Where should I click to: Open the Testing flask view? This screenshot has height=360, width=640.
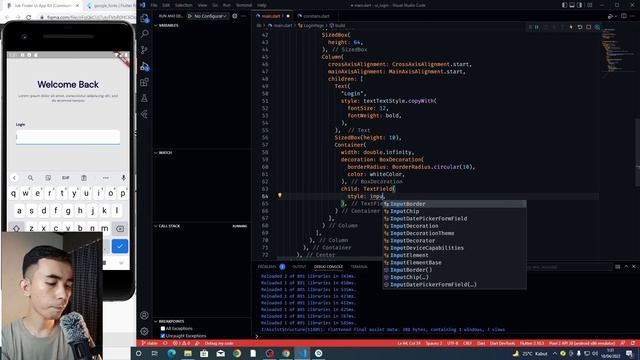click(x=144, y=98)
